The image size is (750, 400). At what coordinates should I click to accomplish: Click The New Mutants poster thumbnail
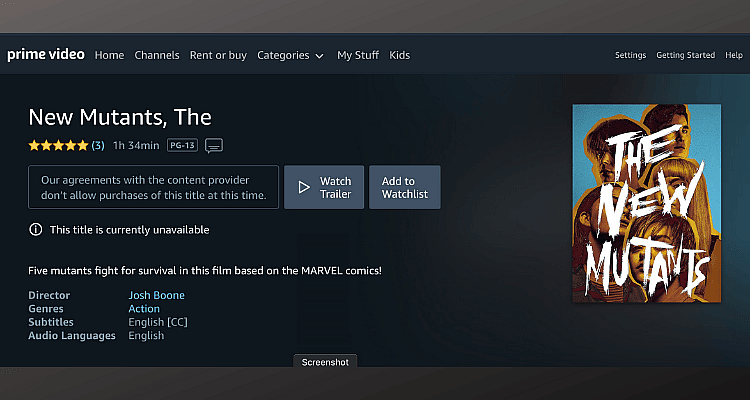pyautogui.click(x=647, y=203)
